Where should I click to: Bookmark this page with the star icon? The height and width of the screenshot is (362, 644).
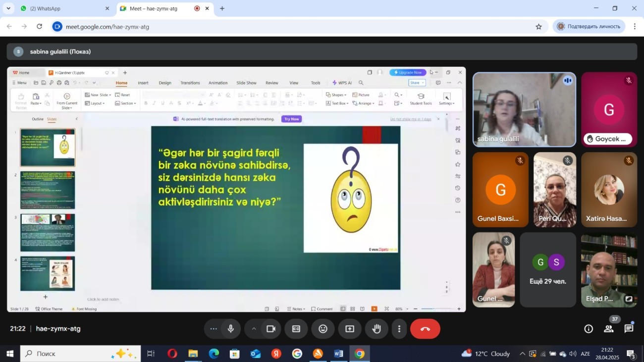[539, 27]
